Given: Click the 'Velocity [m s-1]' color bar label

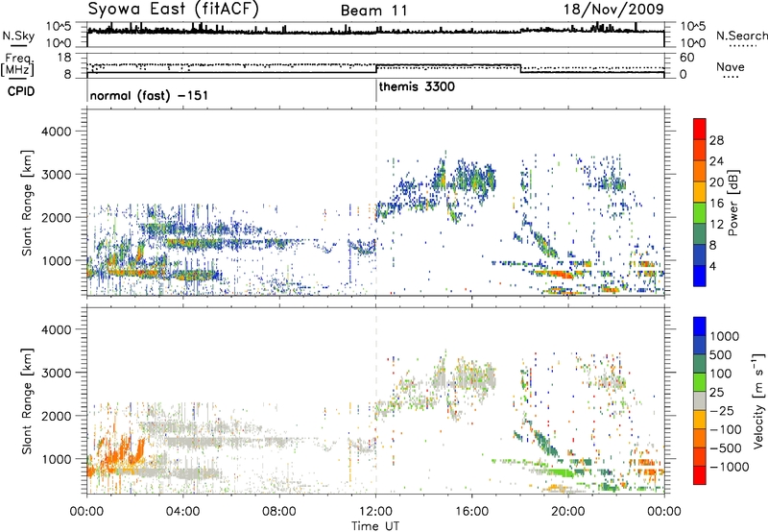Looking at the screenshot, I should (758, 400).
